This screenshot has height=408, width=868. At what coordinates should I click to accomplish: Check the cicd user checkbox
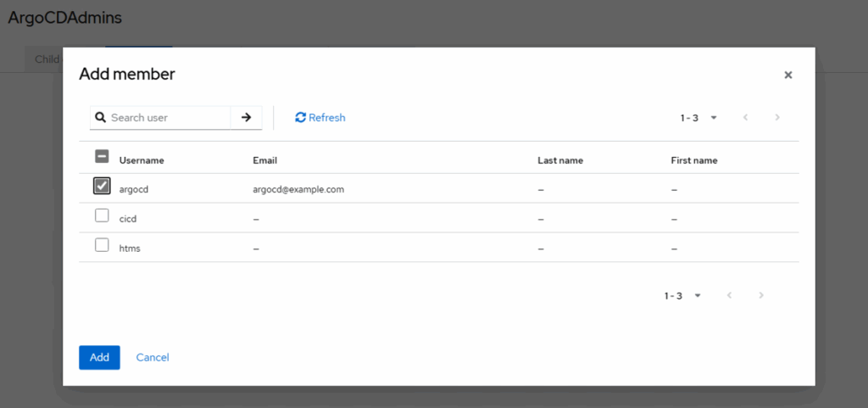tap(102, 215)
